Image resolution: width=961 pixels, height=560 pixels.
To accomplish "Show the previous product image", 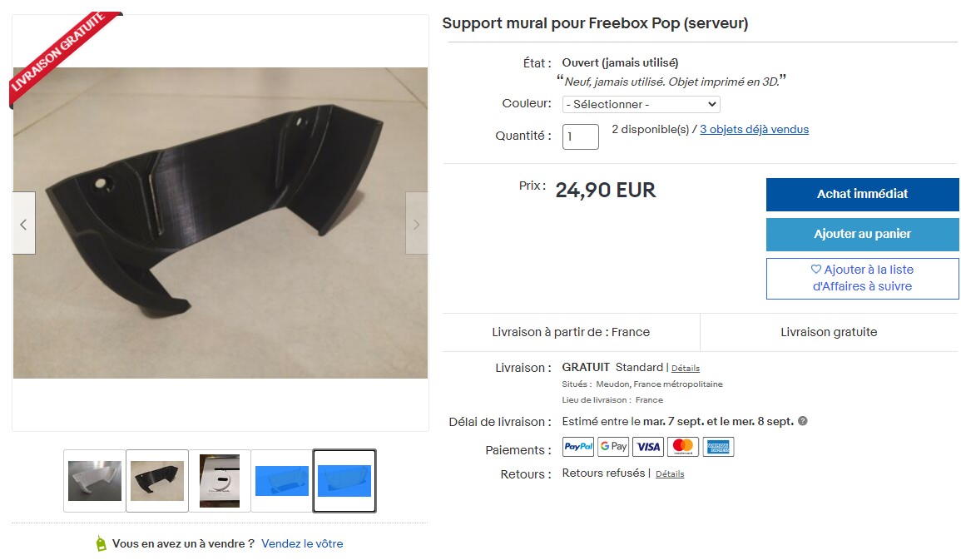I will point(23,223).
